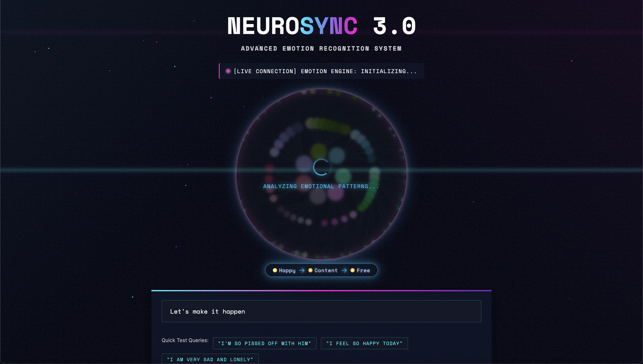Screen dimensions: 643x364
Task: Select the Content emotion in the path
Action: [326, 270]
